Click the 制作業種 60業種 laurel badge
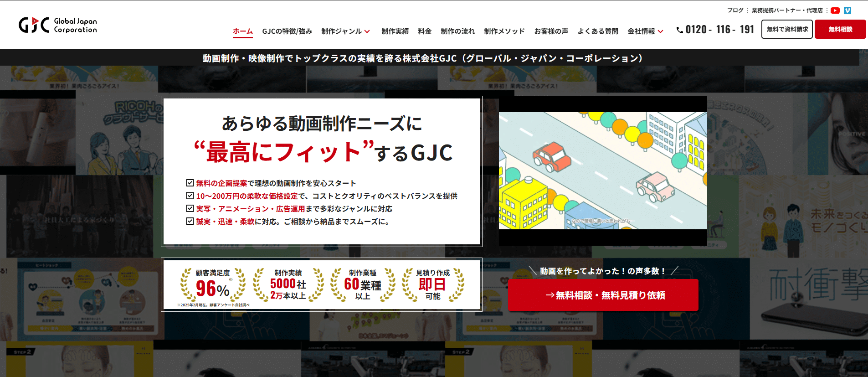The image size is (868, 377). point(363,285)
